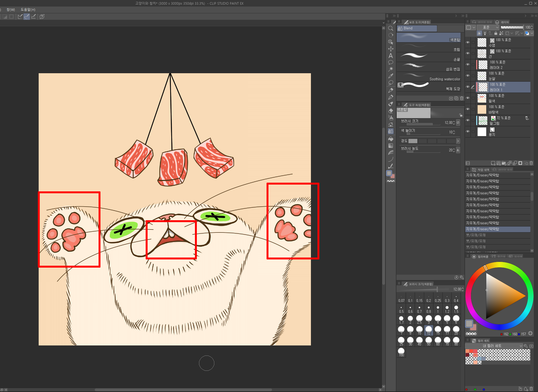Open 내 컬러 세트 color set dropdown
Viewport: 538px width, 392px height.
[494, 346]
